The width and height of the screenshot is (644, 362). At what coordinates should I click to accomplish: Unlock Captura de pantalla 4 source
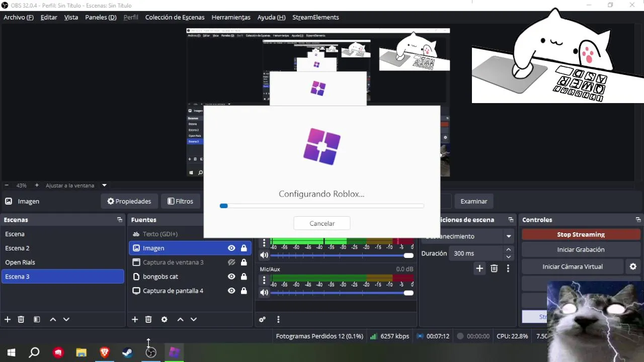244,291
